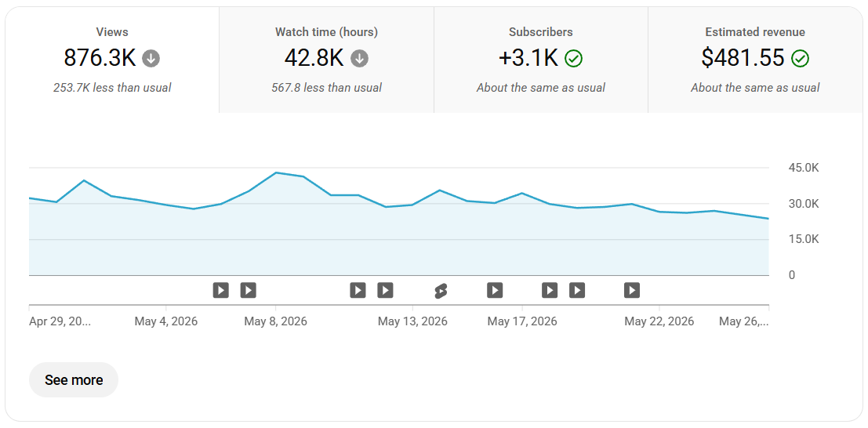Click the May 13, 2026 date label
This screenshot has width=868, height=428.
(412, 321)
